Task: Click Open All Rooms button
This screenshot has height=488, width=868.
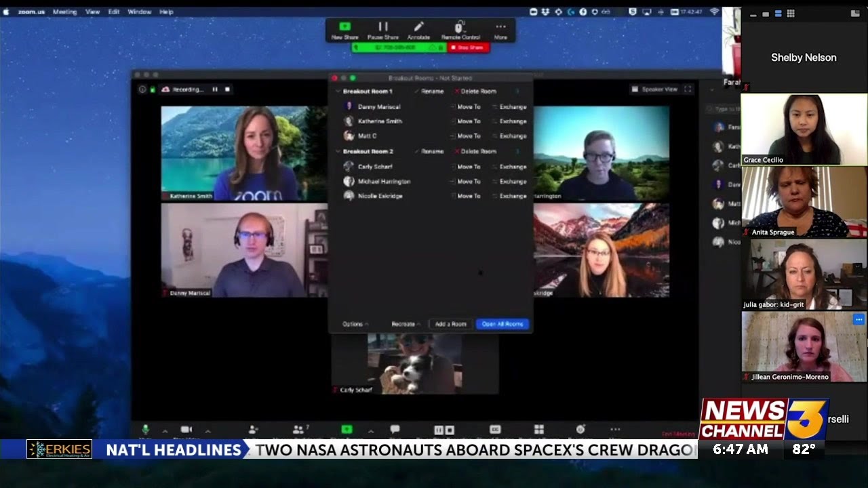Action: click(x=502, y=324)
